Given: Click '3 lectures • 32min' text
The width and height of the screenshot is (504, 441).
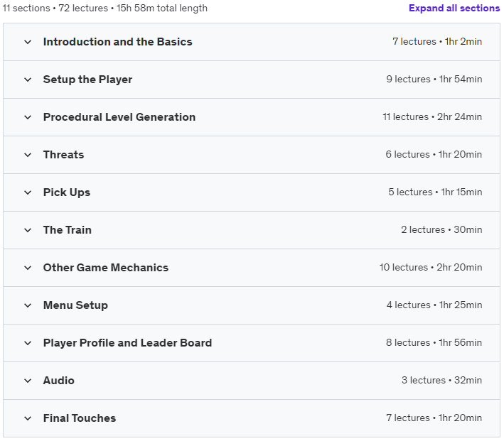Looking at the screenshot, I should tap(442, 380).
